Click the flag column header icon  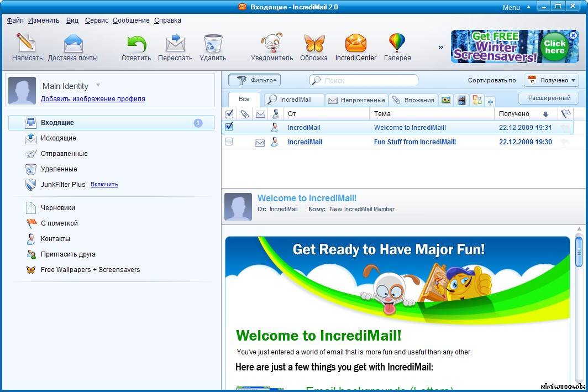pyautogui.click(x=565, y=114)
